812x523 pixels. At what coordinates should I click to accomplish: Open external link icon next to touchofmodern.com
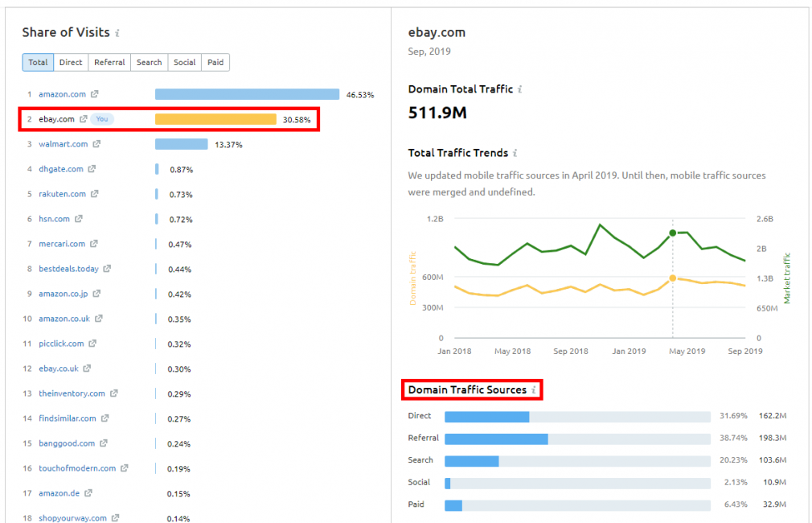coord(125,468)
